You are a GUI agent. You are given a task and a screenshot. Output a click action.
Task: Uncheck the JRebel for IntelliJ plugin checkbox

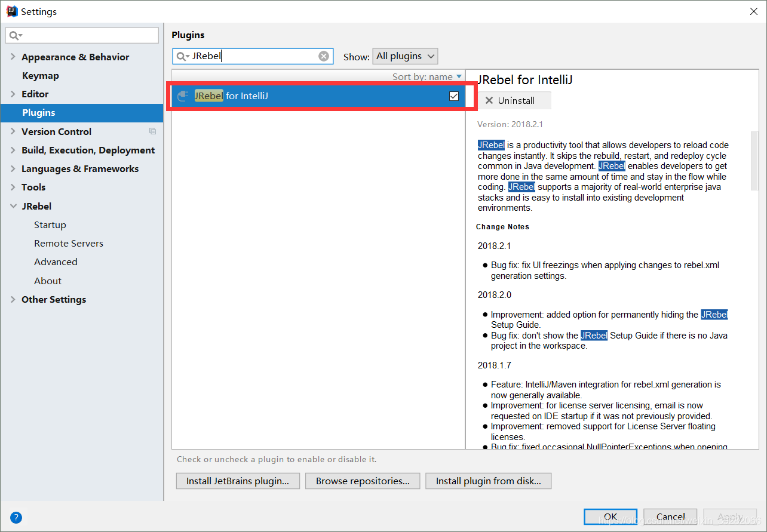(454, 96)
